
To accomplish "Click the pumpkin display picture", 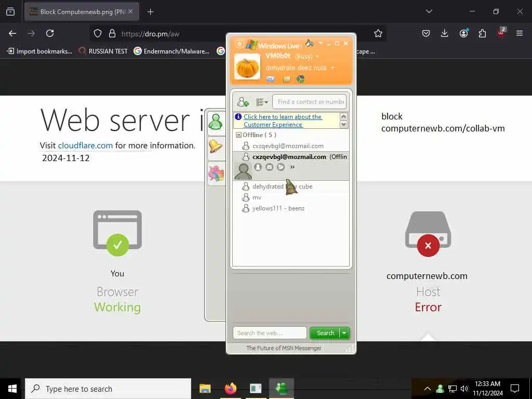I will coord(247,67).
